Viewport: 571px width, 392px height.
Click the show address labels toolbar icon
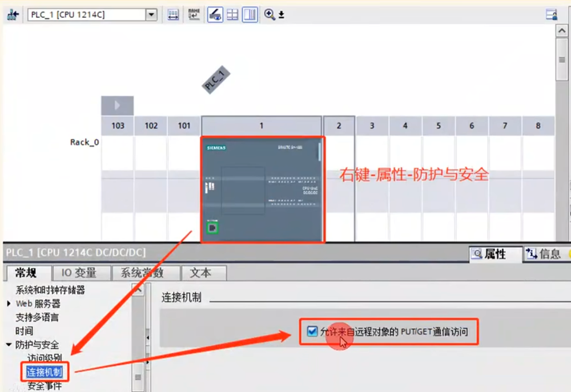pos(173,15)
